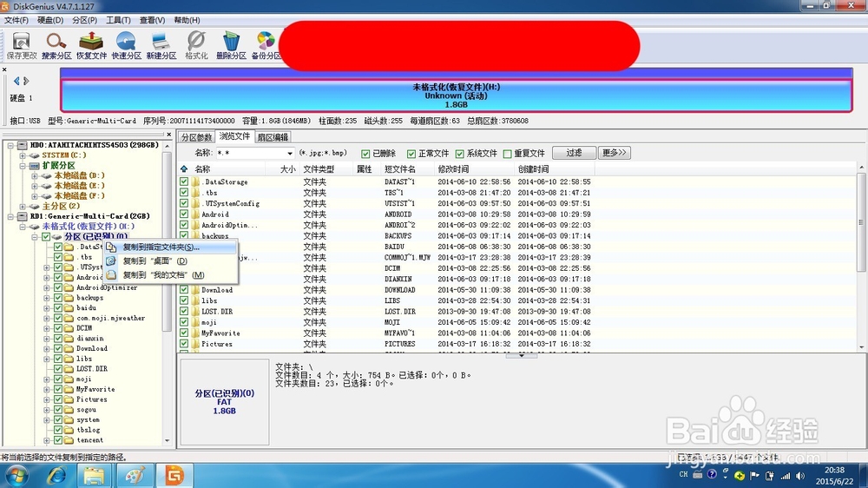Click the More (更多>>) button
The width and height of the screenshot is (868, 488).
point(615,153)
